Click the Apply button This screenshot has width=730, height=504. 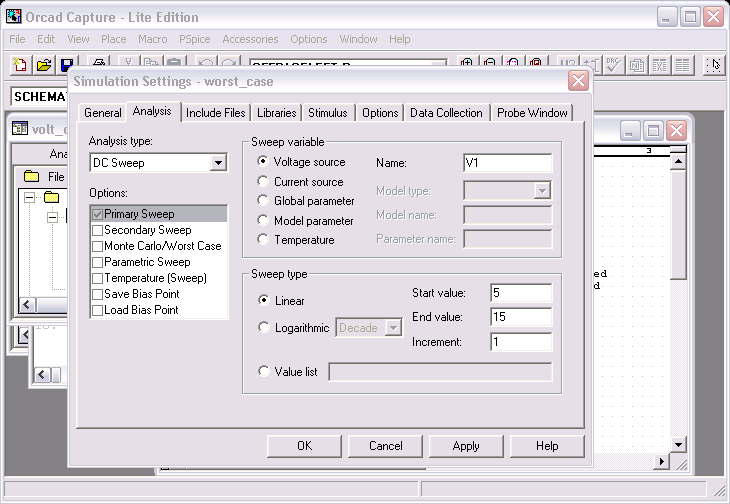pyautogui.click(x=466, y=446)
